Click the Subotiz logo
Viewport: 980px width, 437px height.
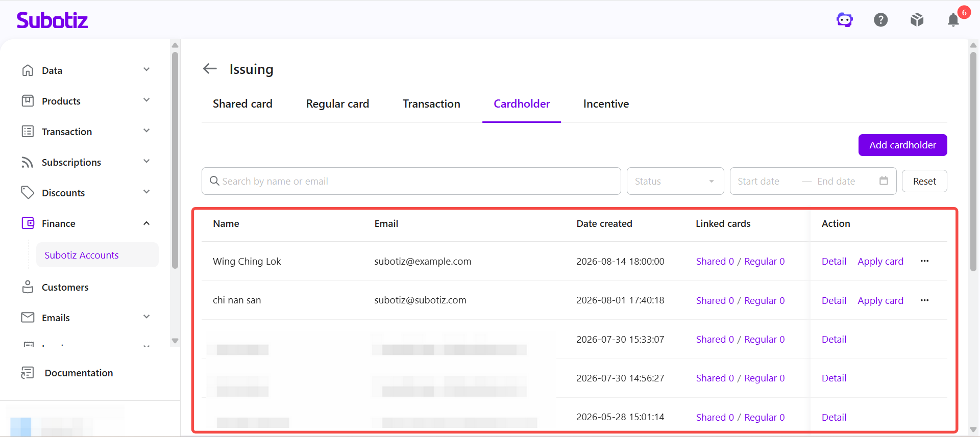tap(52, 20)
